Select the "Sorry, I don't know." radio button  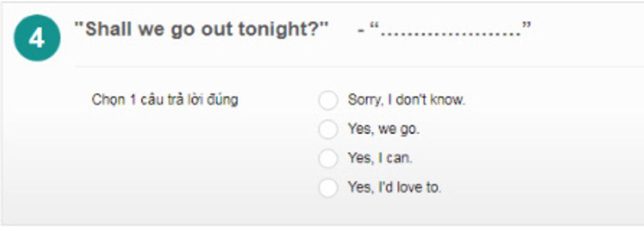click(x=328, y=100)
